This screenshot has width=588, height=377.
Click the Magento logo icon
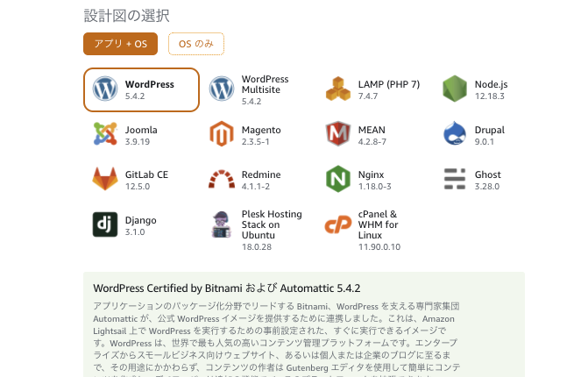click(x=222, y=134)
